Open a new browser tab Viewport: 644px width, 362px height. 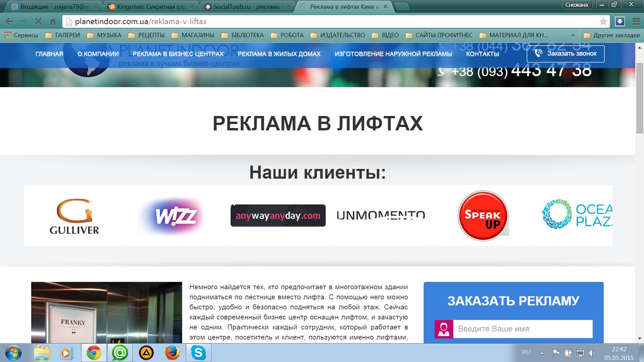tap(402, 6)
